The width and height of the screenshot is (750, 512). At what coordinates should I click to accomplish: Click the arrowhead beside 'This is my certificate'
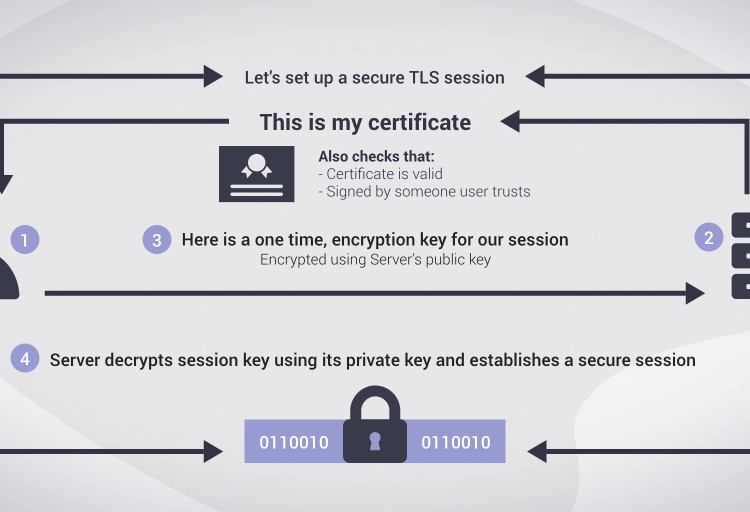510,122
